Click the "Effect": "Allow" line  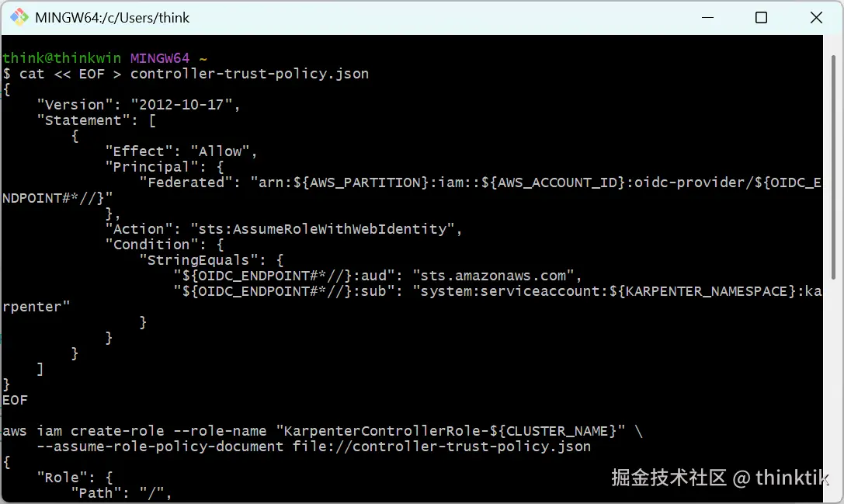pos(182,151)
